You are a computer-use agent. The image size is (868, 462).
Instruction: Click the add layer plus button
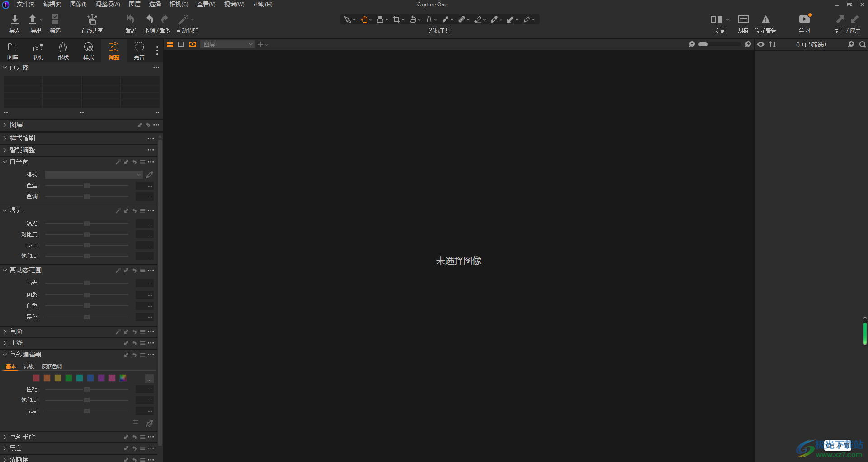[x=260, y=44]
